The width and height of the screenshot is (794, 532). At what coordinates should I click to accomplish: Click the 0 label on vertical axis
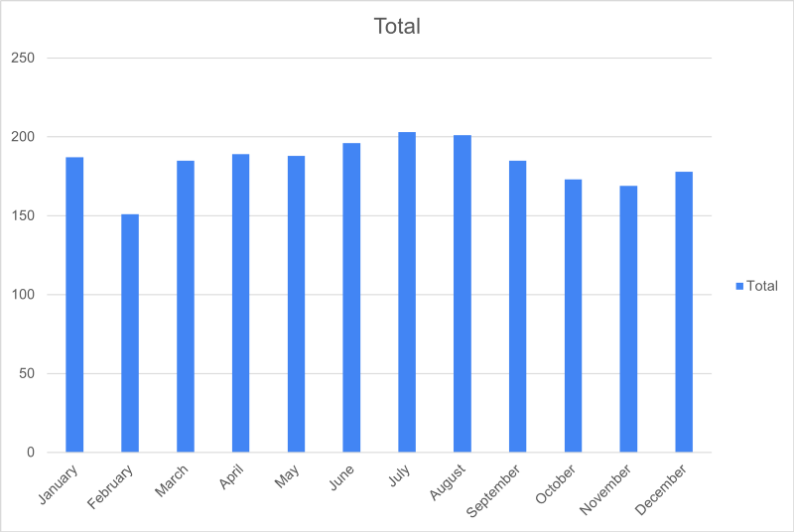tap(31, 453)
